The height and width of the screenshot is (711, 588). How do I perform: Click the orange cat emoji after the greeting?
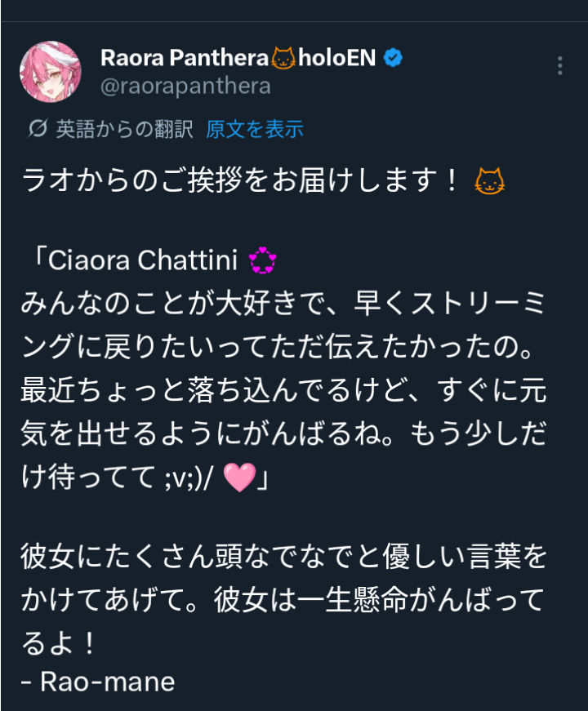(x=489, y=182)
